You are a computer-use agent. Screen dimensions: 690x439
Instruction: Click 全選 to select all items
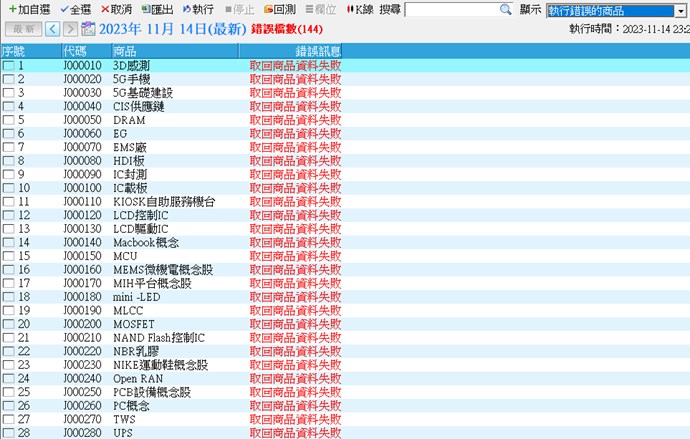click(x=64, y=9)
